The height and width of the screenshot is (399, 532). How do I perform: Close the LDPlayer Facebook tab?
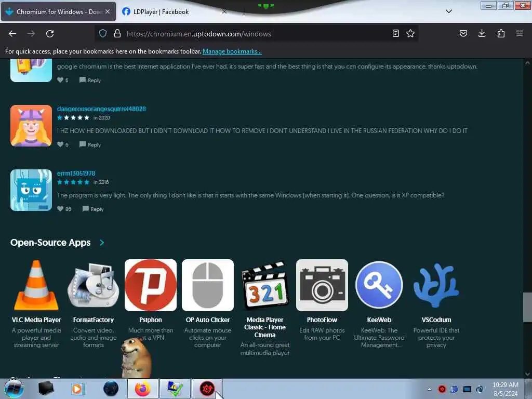tap(224, 11)
